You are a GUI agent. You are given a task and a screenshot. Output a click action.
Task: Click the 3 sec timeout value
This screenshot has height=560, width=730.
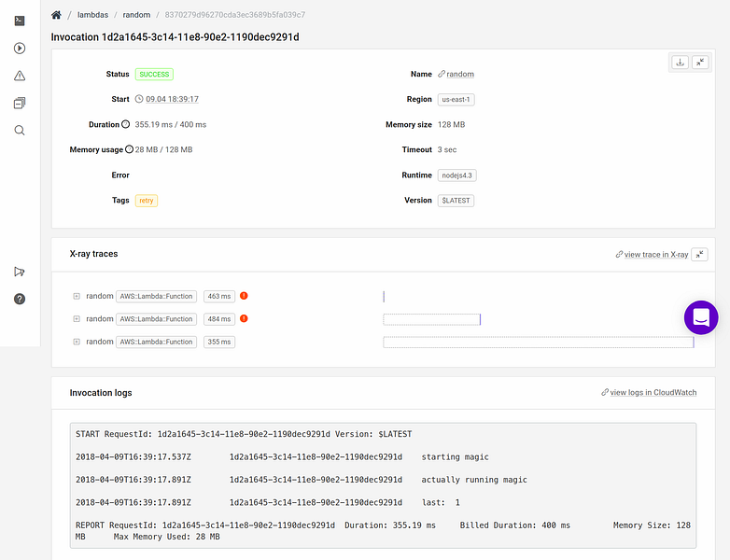tap(447, 149)
